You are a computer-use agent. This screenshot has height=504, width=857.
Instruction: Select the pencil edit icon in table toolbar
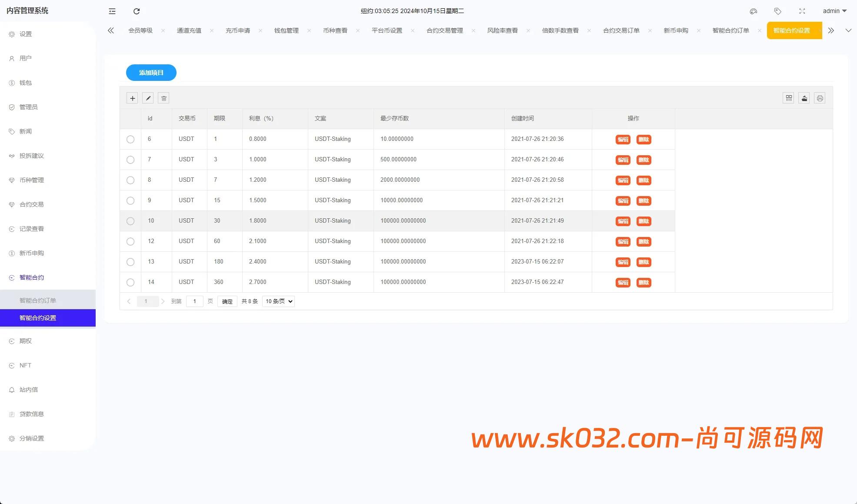tap(148, 98)
